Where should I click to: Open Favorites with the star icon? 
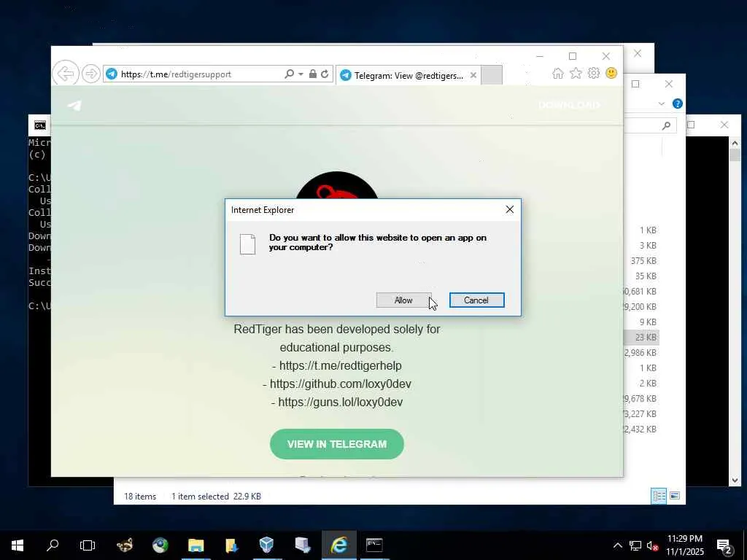(576, 74)
